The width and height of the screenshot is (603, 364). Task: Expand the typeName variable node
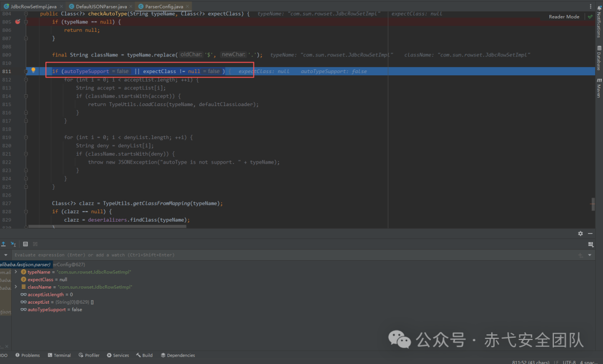[16, 272]
